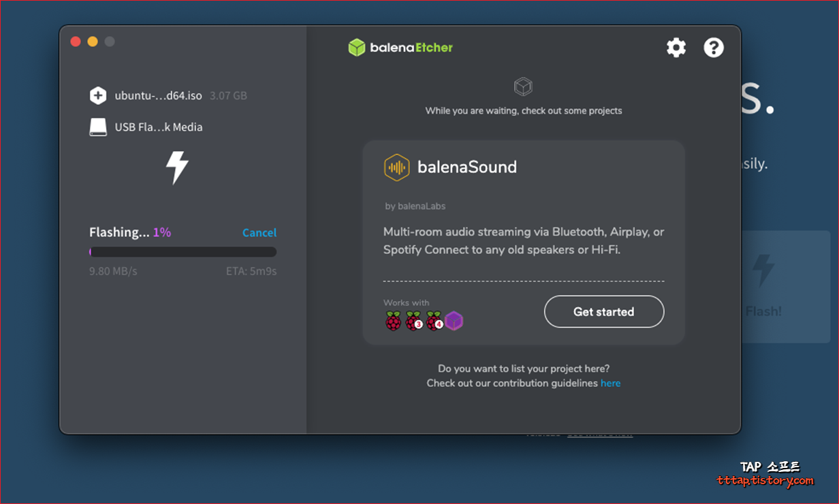Click the purple cube device icon

pyautogui.click(x=454, y=321)
